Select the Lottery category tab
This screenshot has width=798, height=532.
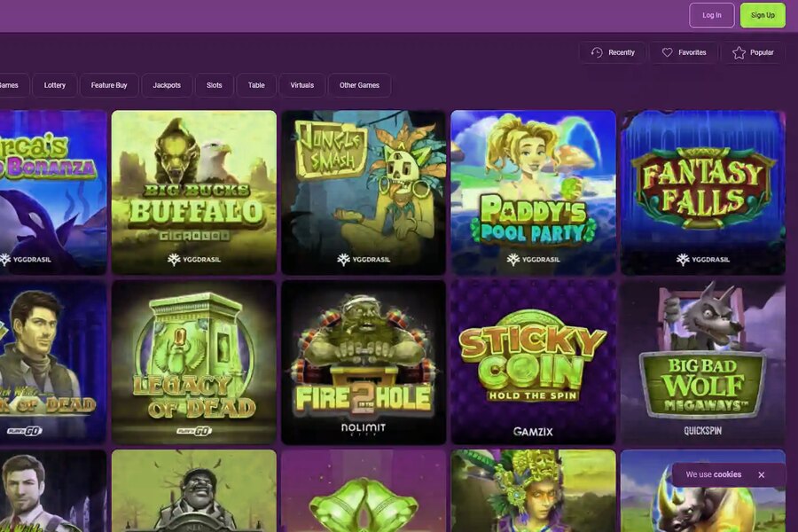point(54,85)
